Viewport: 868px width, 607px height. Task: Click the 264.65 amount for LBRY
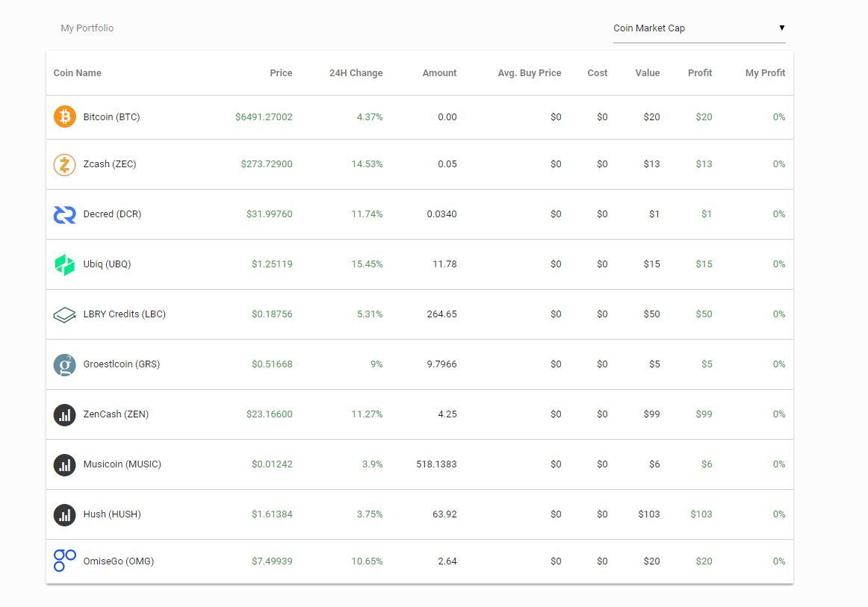[441, 314]
